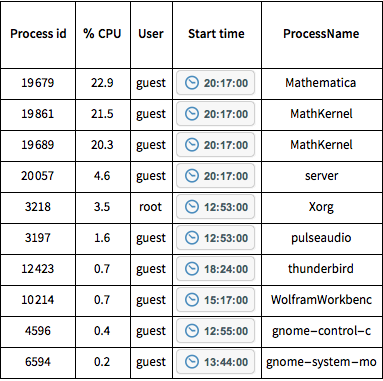Click the clock icon in the thunderbird row
383x381 pixels.
pyautogui.click(x=192, y=269)
